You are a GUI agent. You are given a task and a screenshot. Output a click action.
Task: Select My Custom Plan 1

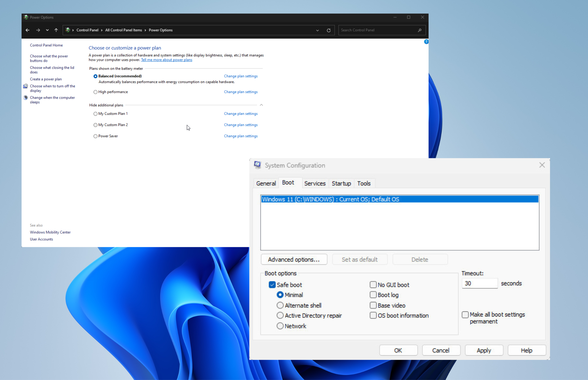tap(95, 114)
